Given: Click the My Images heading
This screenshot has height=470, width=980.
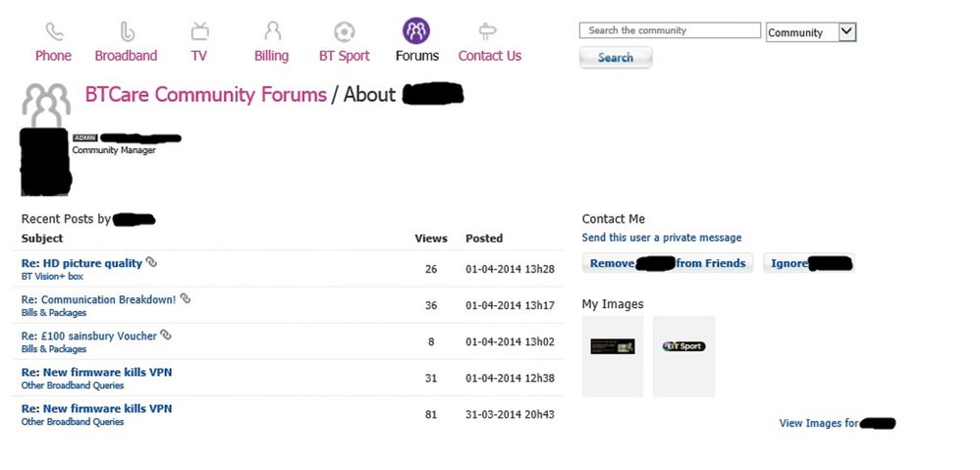Looking at the screenshot, I should (613, 304).
